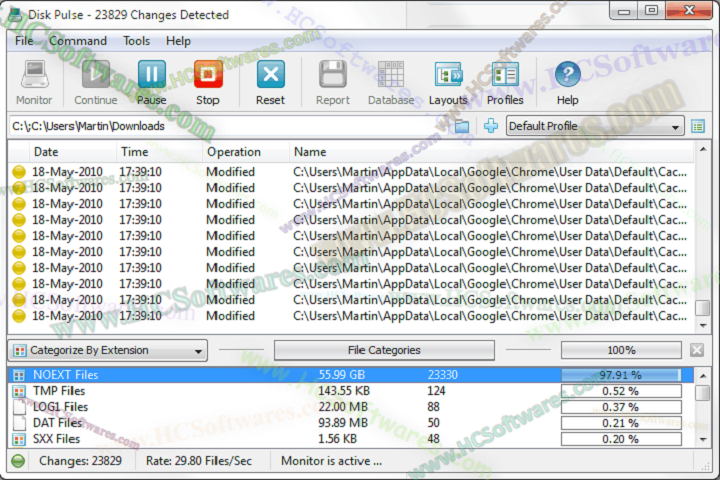
Task: Click the 100% button
Action: (621, 350)
